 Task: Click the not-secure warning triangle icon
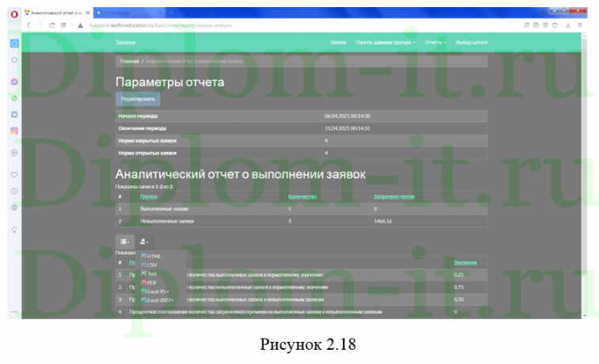click(x=80, y=25)
